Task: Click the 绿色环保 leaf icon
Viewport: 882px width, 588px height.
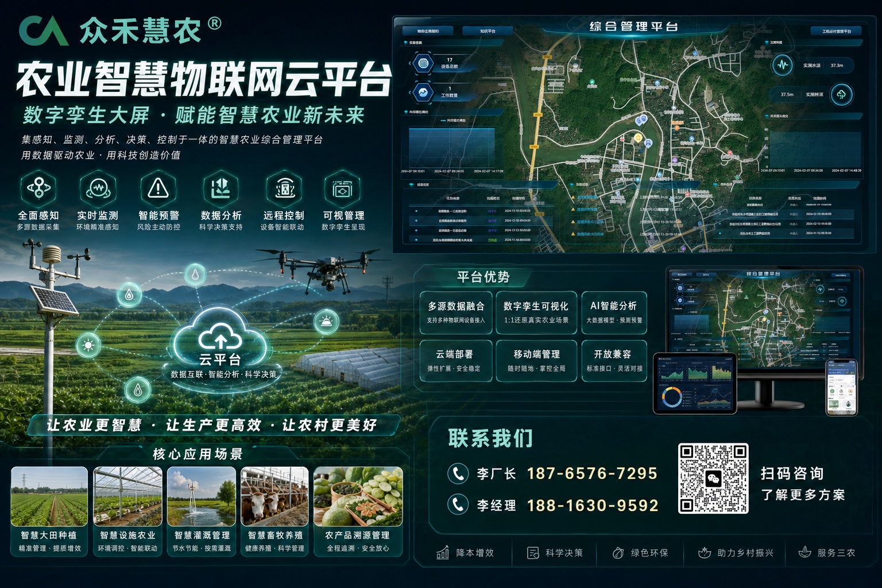Action: 618,553
